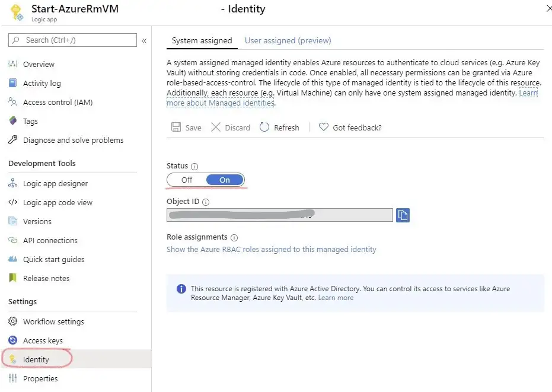Copy the Object ID to clipboard

tap(403, 215)
